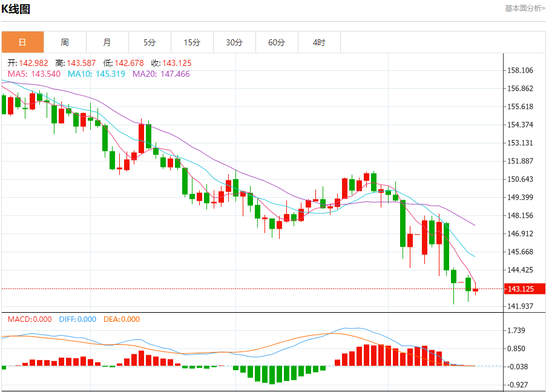This screenshot has width=549, height=392.
Task: Click the 低:142.678 low price
Action: [x=123, y=63]
